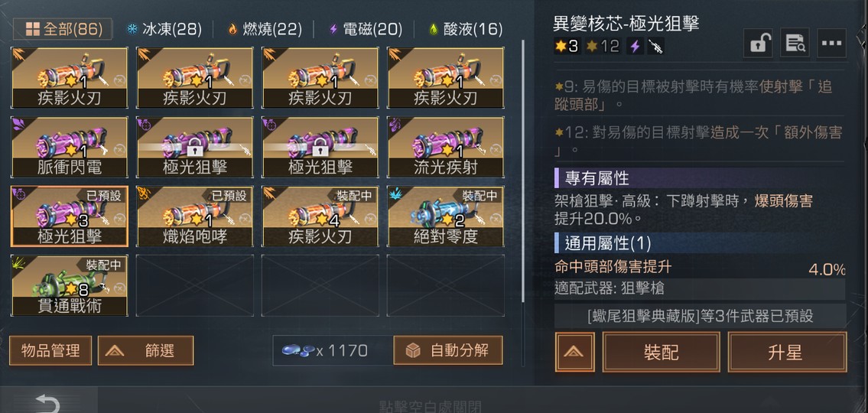Expand the 篩選 filter options
868x413 pixels.
[x=145, y=350]
